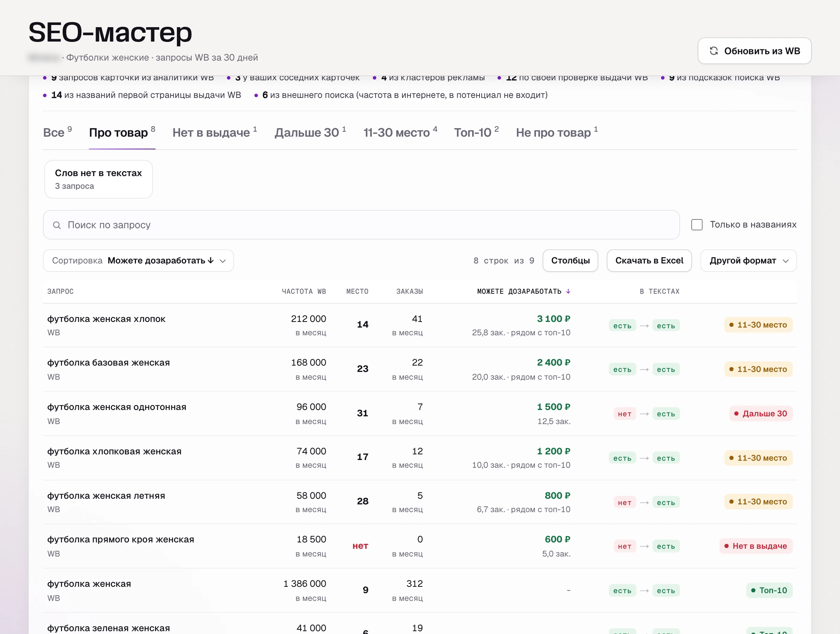
Task: Click the Дальше 30 status badge
Action: coord(761,414)
